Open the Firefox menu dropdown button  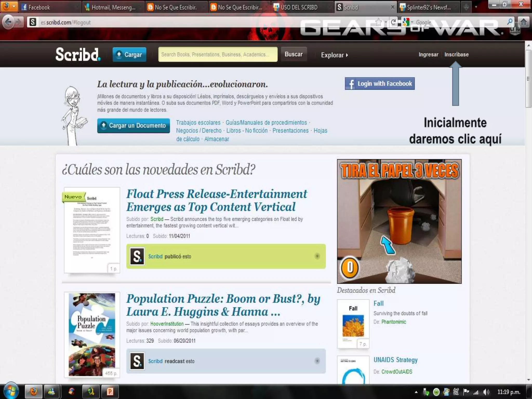click(9, 6)
